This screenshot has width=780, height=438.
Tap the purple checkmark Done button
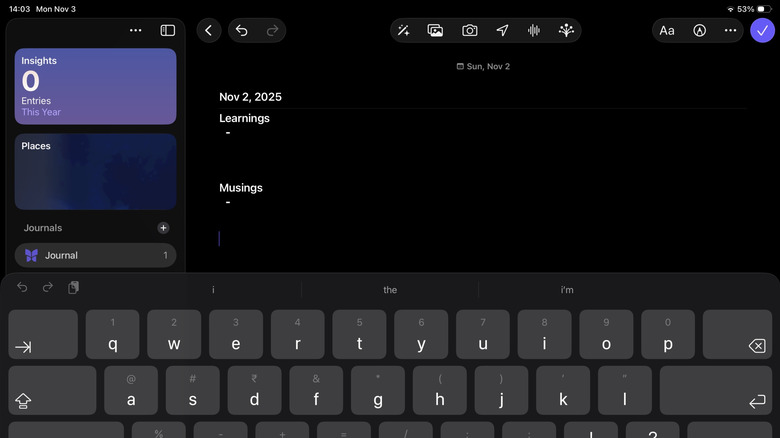coord(762,30)
